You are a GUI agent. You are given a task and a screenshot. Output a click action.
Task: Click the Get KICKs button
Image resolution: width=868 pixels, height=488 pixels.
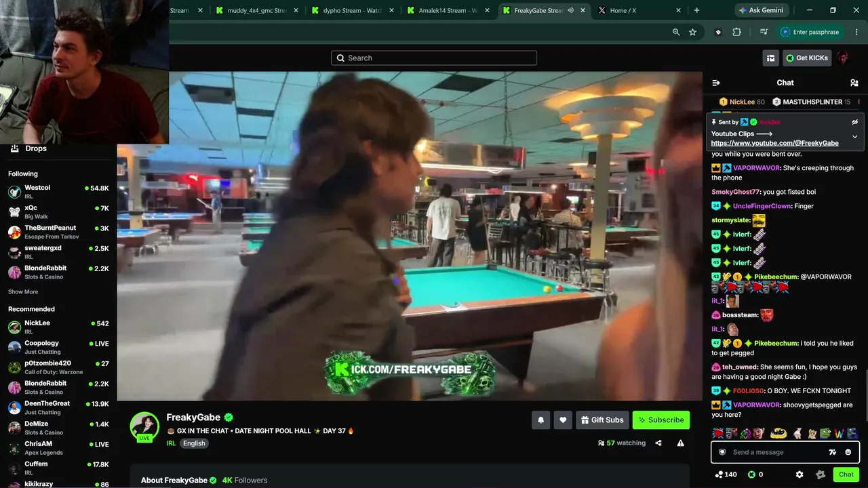coord(807,58)
